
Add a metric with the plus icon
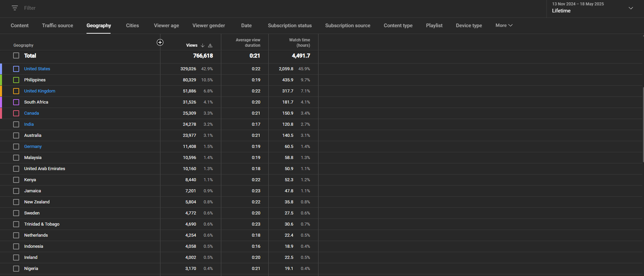pyautogui.click(x=160, y=42)
